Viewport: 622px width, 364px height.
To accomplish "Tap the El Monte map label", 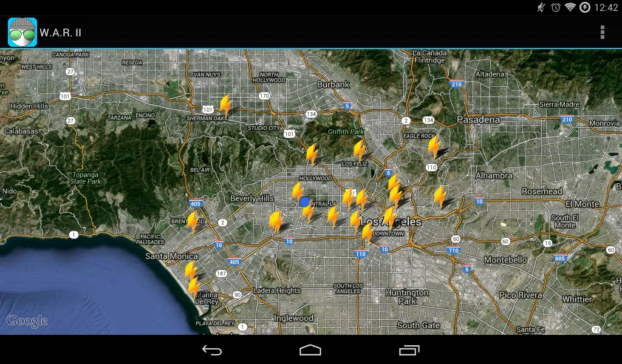I will pyautogui.click(x=582, y=204).
